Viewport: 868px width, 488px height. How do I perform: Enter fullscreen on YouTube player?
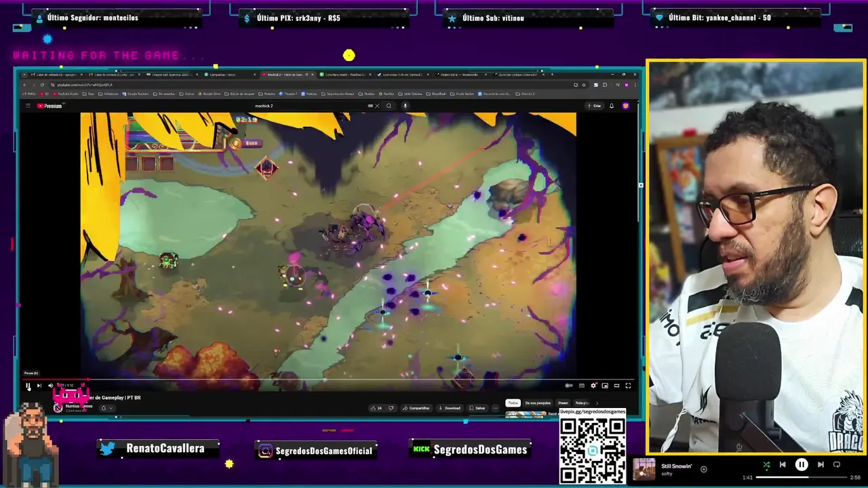(x=628, y=386)
